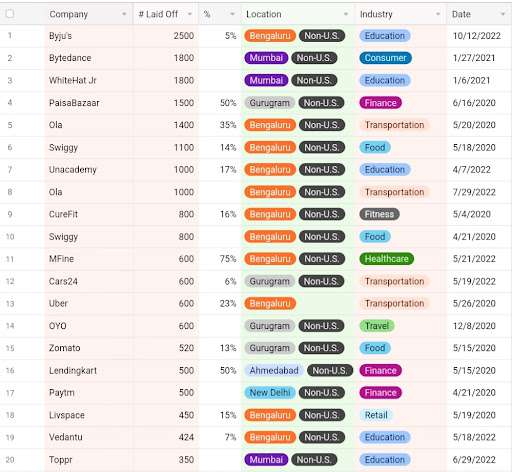Click the New Delhi tag for Paytm
This screenshot has height=472, width=512.
click(270, 393)
